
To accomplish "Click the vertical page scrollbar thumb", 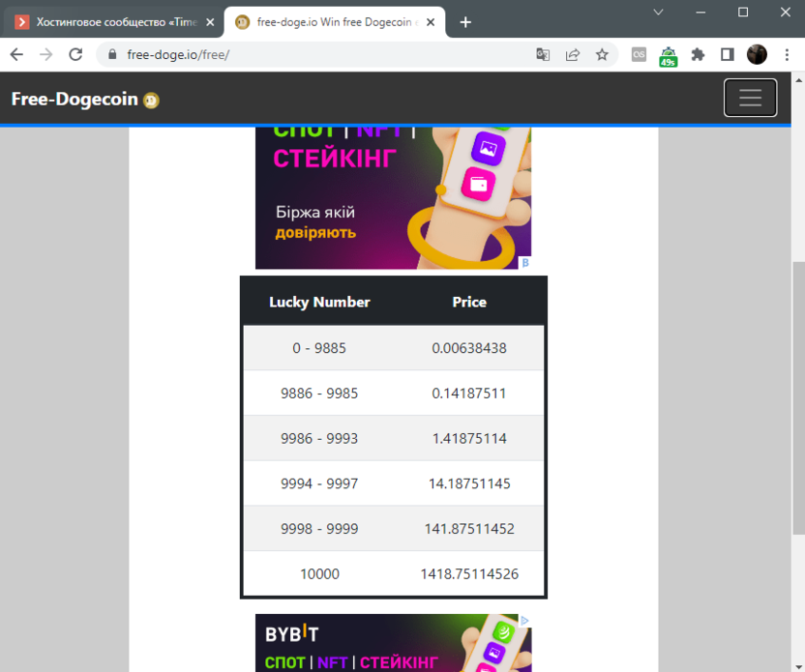I will click(798, 396).
